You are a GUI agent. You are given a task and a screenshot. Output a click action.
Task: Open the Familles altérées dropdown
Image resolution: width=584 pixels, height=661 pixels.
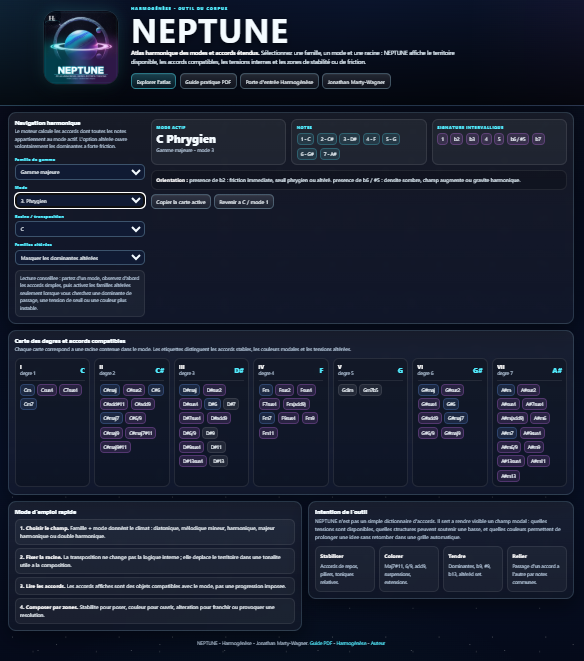pos(80,258)
